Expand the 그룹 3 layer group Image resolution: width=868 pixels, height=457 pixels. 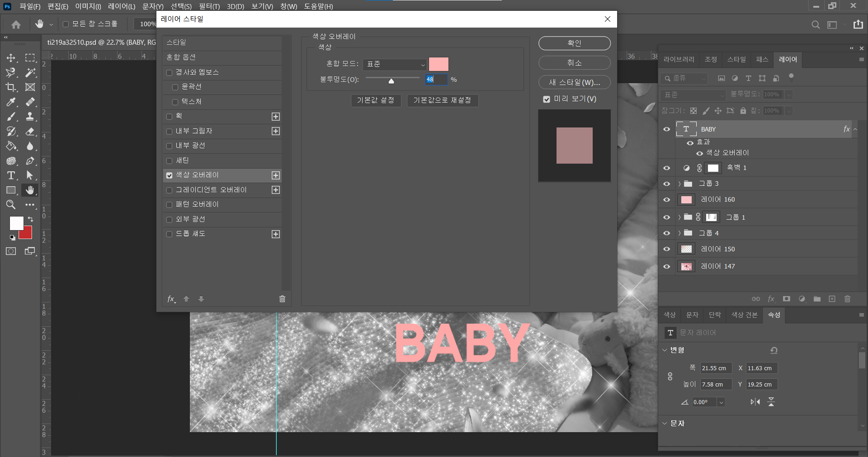tap(679, 184)
